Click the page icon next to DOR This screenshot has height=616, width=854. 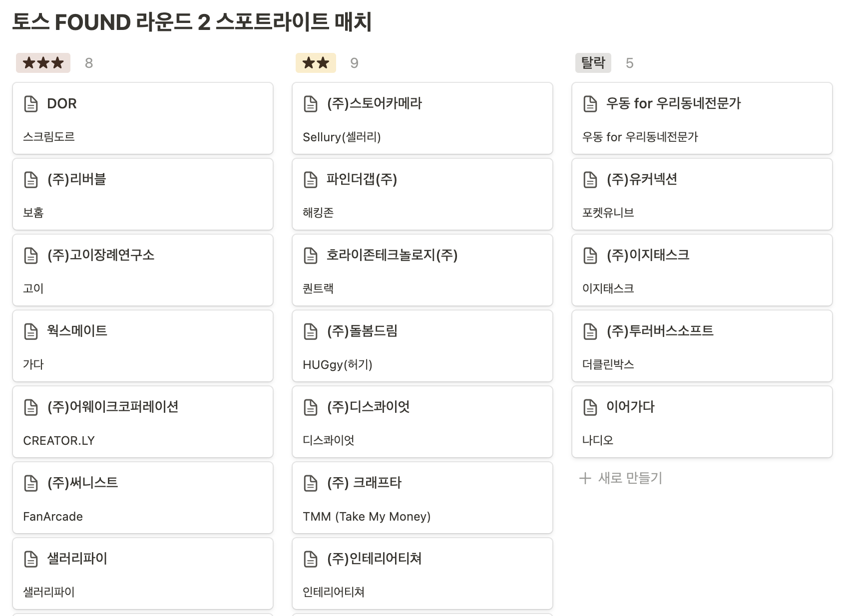pyautogui.click(x=31, y=104)
